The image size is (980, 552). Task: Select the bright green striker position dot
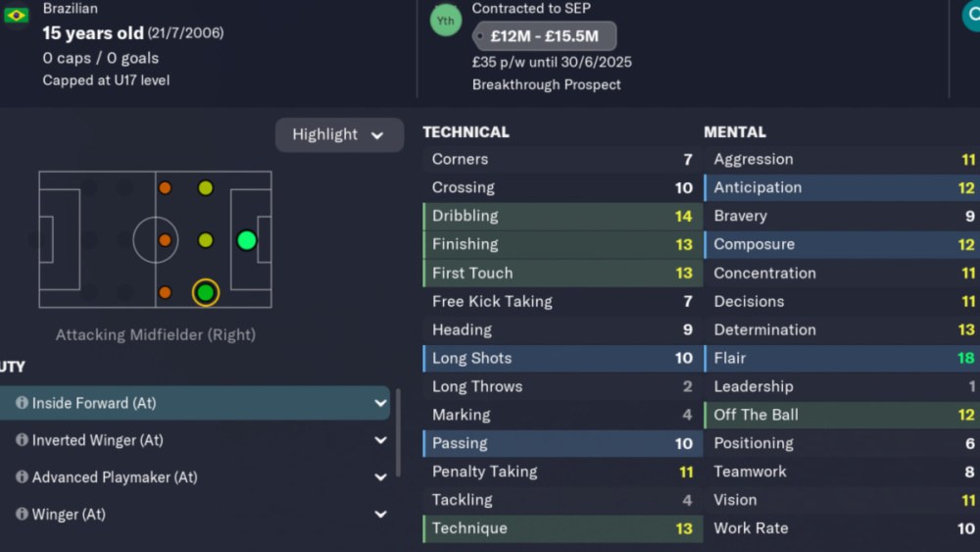[x=246, y=240]
